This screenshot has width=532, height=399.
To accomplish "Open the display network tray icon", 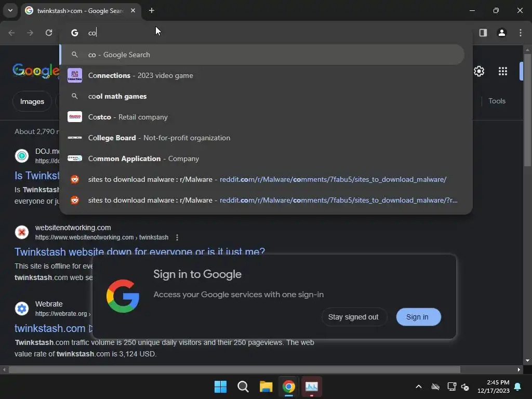I will 451,387.
